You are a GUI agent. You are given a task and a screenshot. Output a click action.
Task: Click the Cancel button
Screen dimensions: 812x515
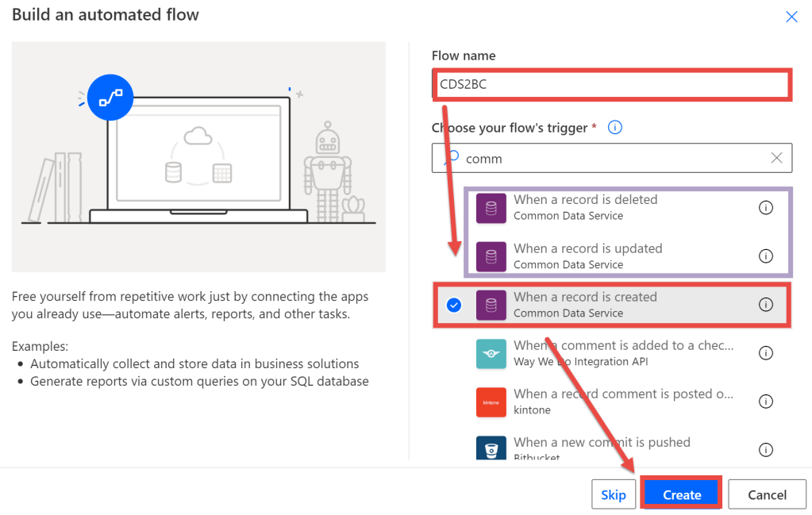[x=767, y=494]
